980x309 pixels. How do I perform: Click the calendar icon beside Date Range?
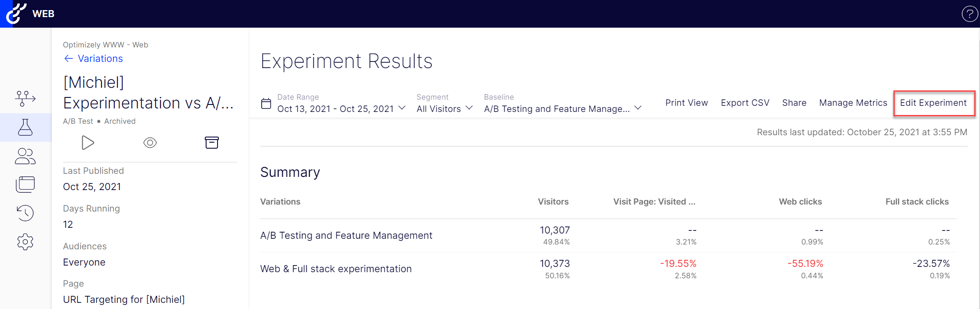coord(266,104)
